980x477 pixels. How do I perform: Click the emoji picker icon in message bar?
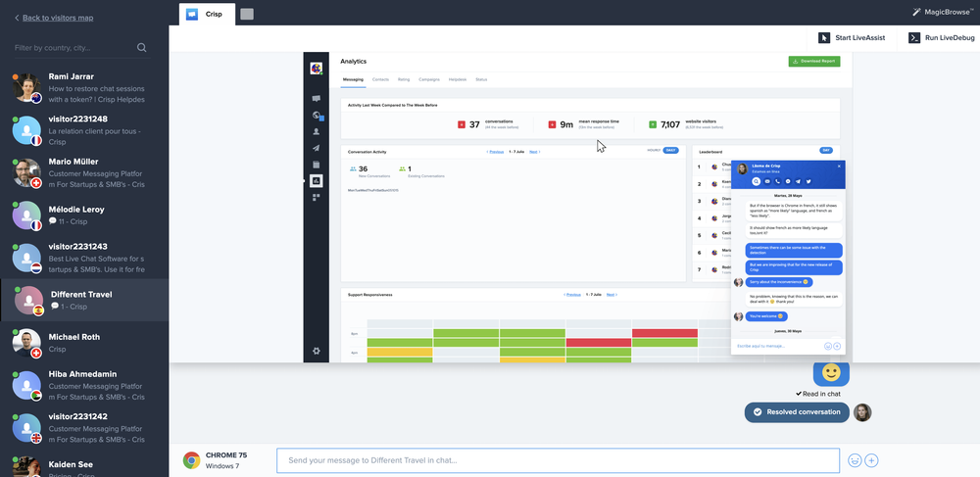pyautogui.click(x=855, y=460)
